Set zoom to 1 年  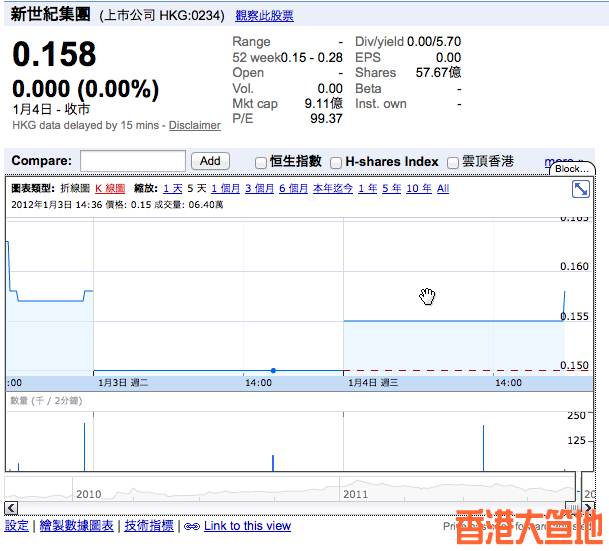pos(367,189)
